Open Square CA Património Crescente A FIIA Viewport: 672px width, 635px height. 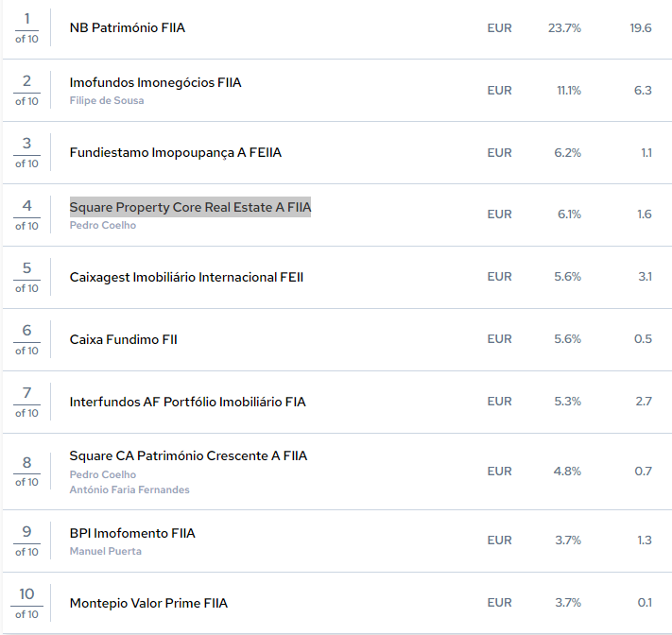[188, 456]
